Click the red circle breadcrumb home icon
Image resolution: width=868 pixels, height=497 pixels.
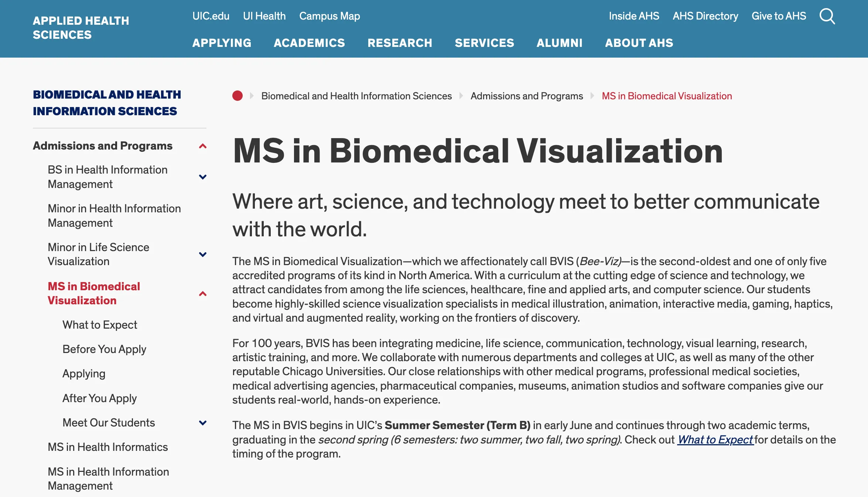point(237,96)
